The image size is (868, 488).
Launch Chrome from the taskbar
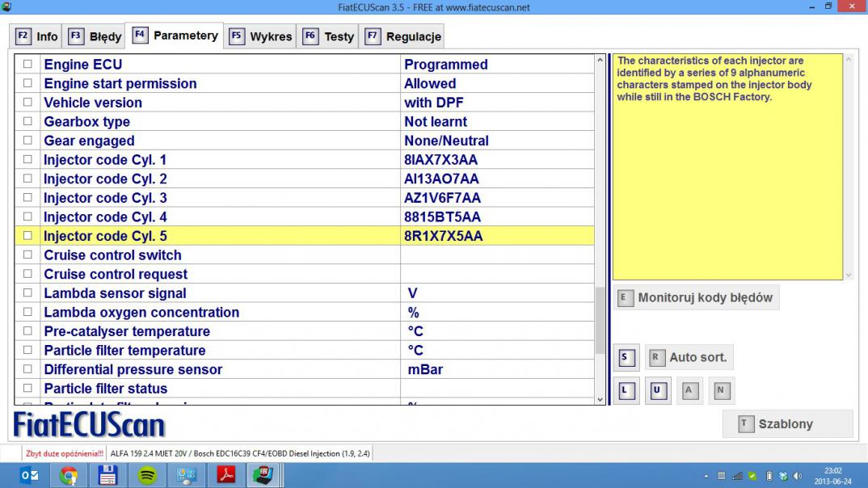coord(69,475)
